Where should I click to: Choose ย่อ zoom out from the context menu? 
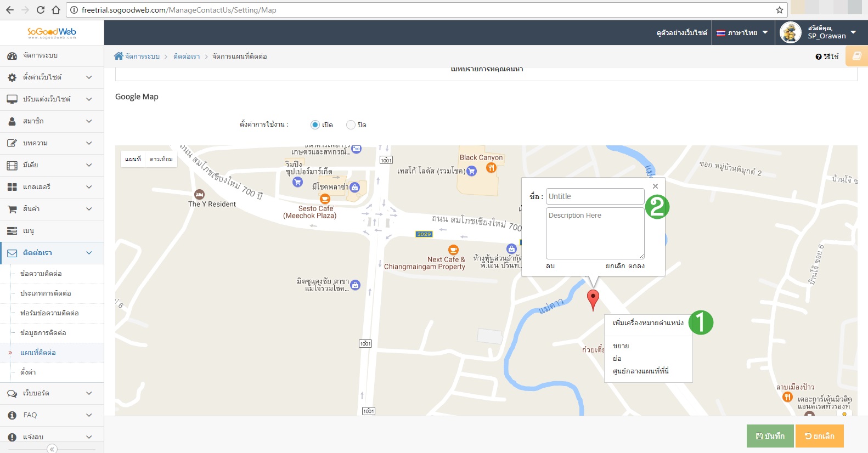pyautogui.click(x=617, y=359)
